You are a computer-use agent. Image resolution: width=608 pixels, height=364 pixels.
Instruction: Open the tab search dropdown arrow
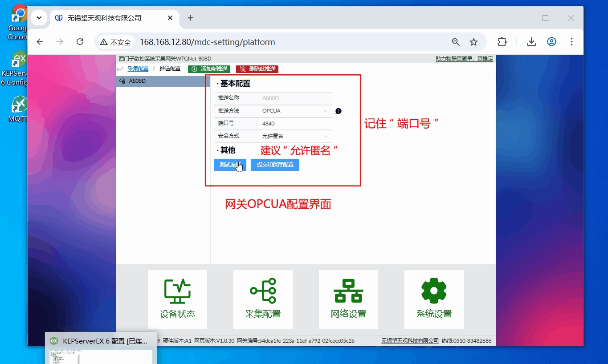click(39, 18)
